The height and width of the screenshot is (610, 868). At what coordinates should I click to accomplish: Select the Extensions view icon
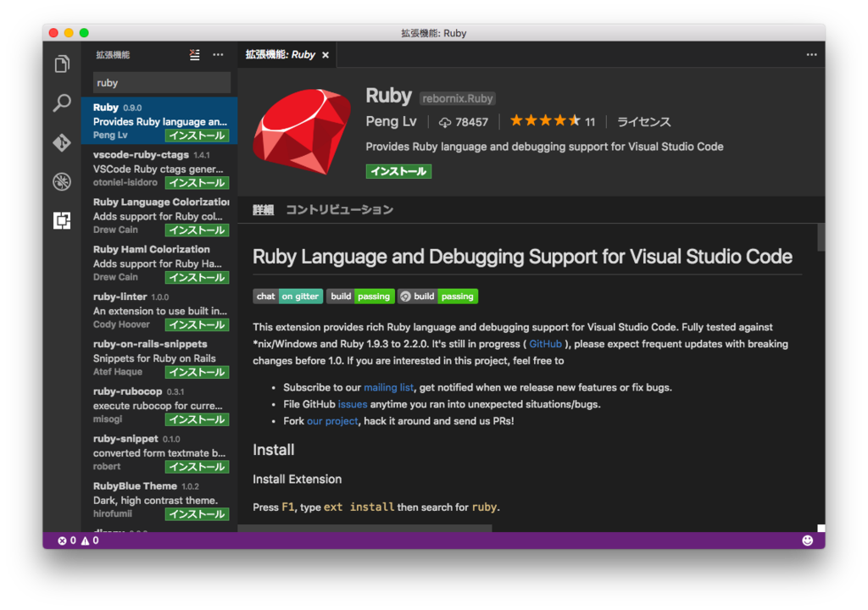point(62,220)
